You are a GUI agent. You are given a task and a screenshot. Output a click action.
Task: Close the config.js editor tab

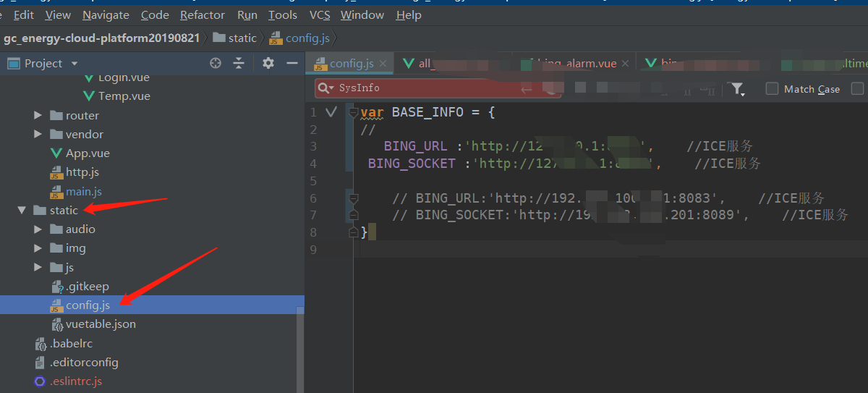tap(383, 64)
